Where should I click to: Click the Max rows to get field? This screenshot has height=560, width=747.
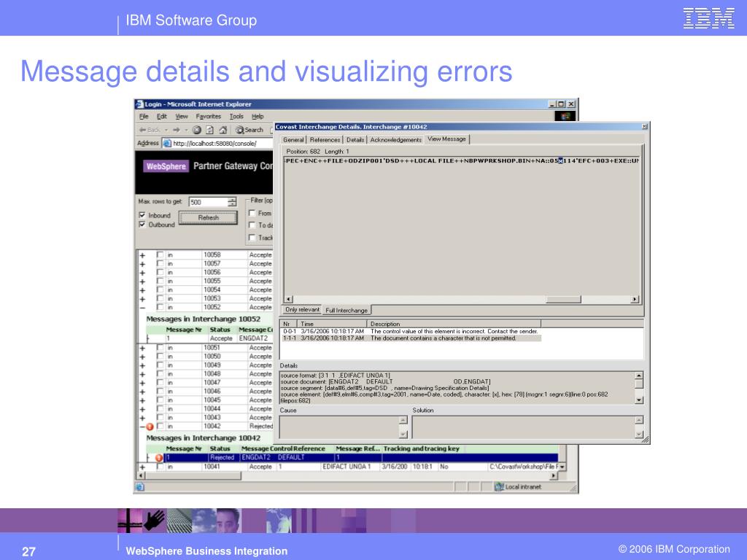pyautogui.click(x=208, y=202)
